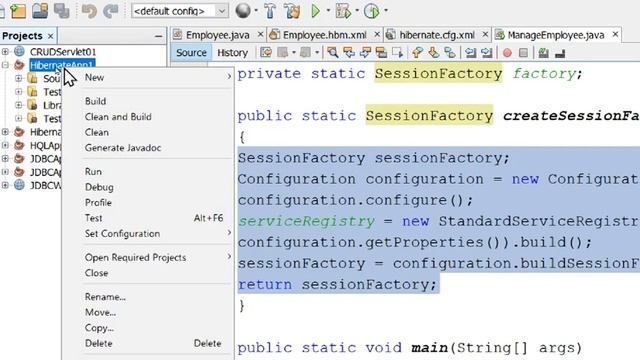The width and height of the screenshot is (640, 360).
Task: Click the History view button
Action: (x=233, y=53)
